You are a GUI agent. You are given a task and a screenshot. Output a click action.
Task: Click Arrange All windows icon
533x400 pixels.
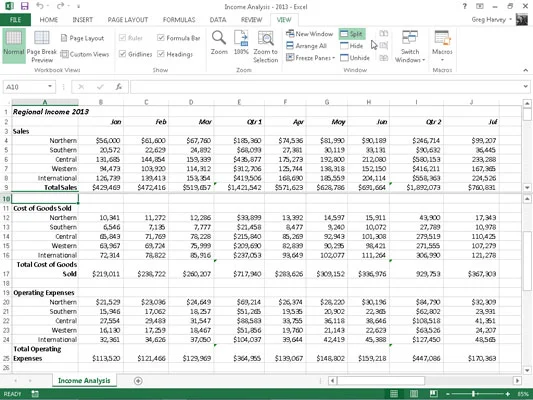click(290, 46)
